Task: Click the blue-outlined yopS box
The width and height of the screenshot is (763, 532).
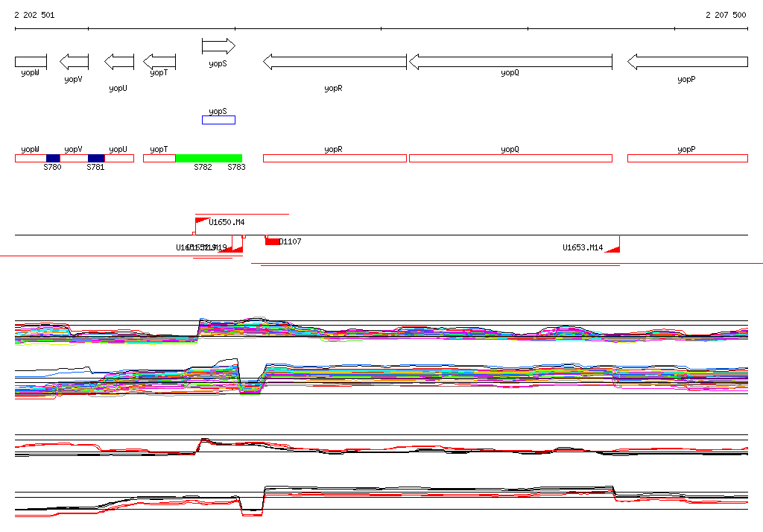Action: coord(218,120)
